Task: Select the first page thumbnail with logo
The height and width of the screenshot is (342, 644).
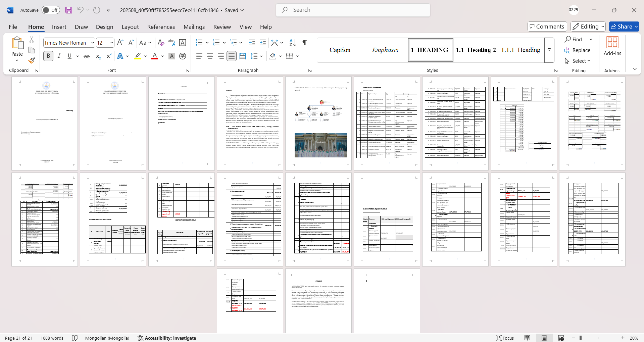Action: click(45, 124)
